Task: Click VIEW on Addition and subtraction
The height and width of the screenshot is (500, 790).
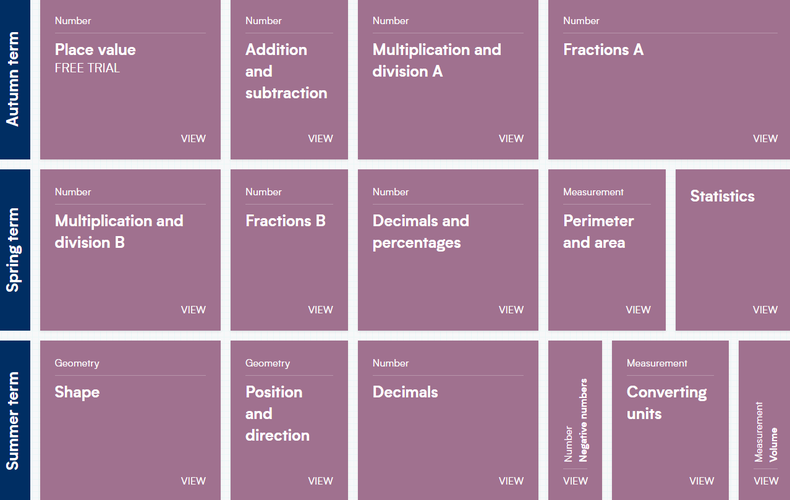Action: pos(320,139)
